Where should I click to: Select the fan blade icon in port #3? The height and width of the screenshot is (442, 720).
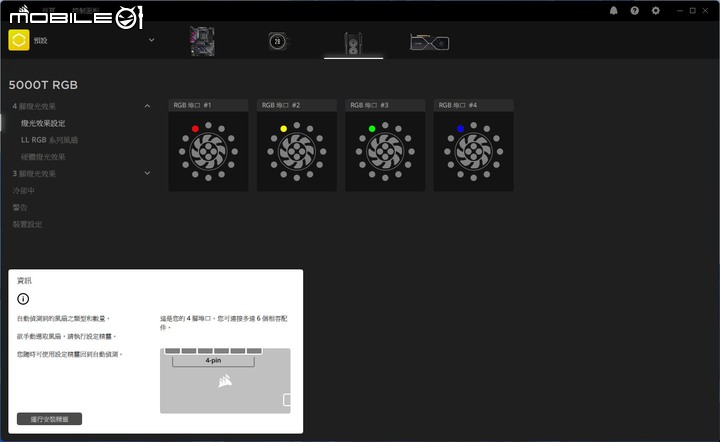click(385, 151)
